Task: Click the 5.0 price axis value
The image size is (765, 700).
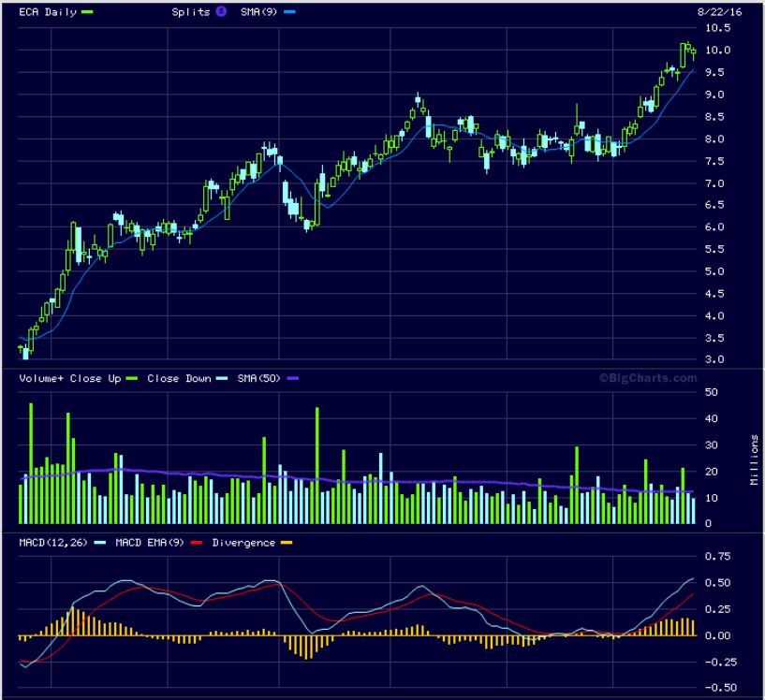Action: pos(714,271)
